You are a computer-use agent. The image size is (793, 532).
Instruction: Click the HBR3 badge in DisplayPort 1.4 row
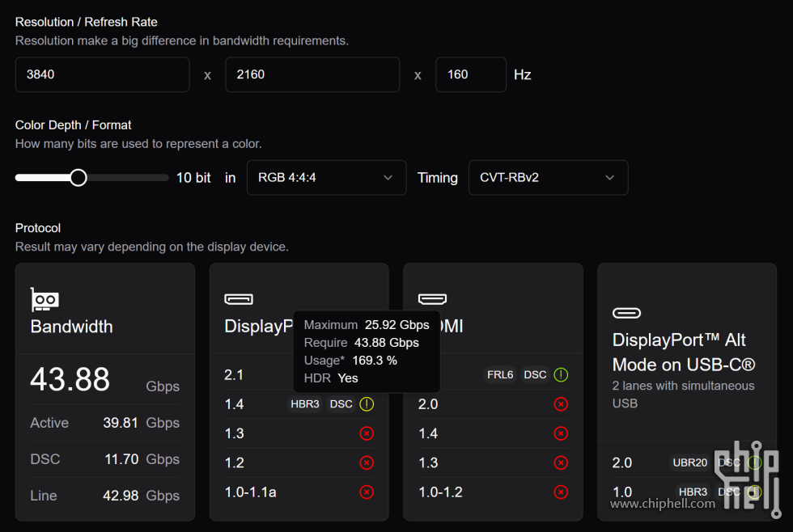coord(305,404)
